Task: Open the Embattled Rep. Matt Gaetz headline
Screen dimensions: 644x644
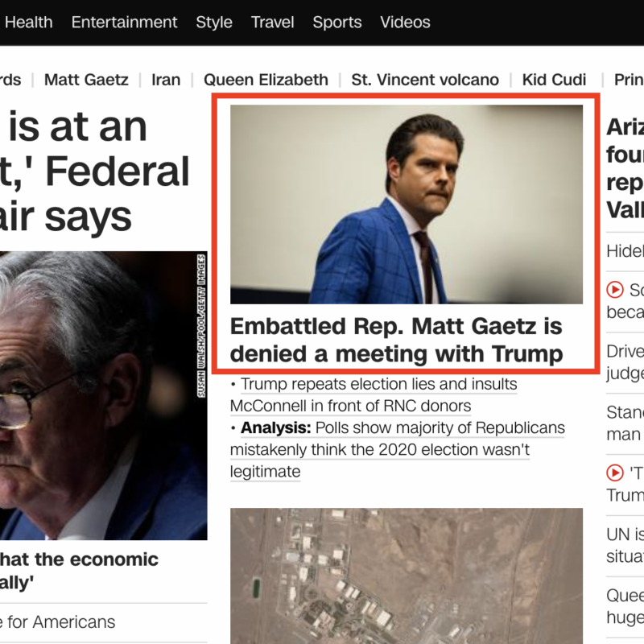Action: click(x=396, y=340)
